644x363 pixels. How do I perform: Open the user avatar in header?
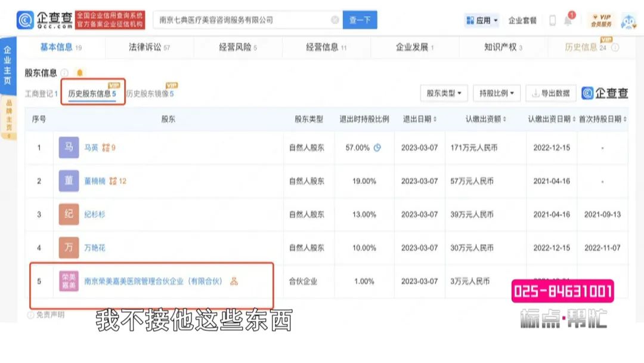point(628,20)
